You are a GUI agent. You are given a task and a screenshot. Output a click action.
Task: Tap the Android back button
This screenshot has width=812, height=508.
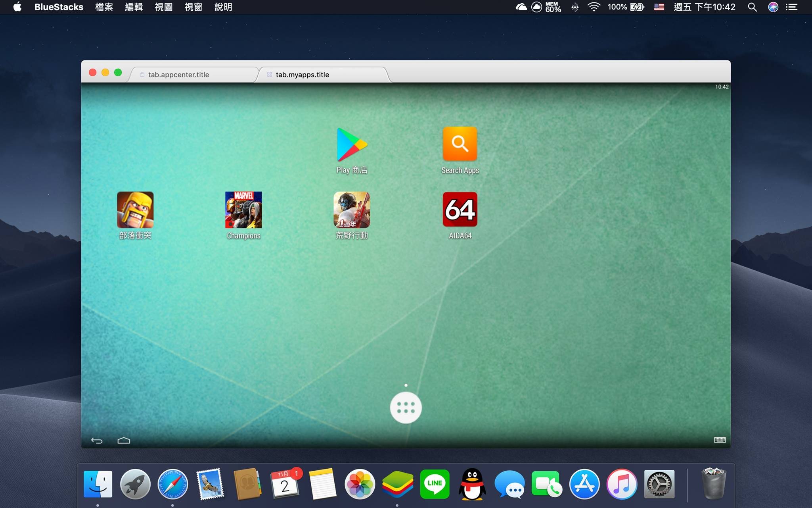[x=97, y=441]
